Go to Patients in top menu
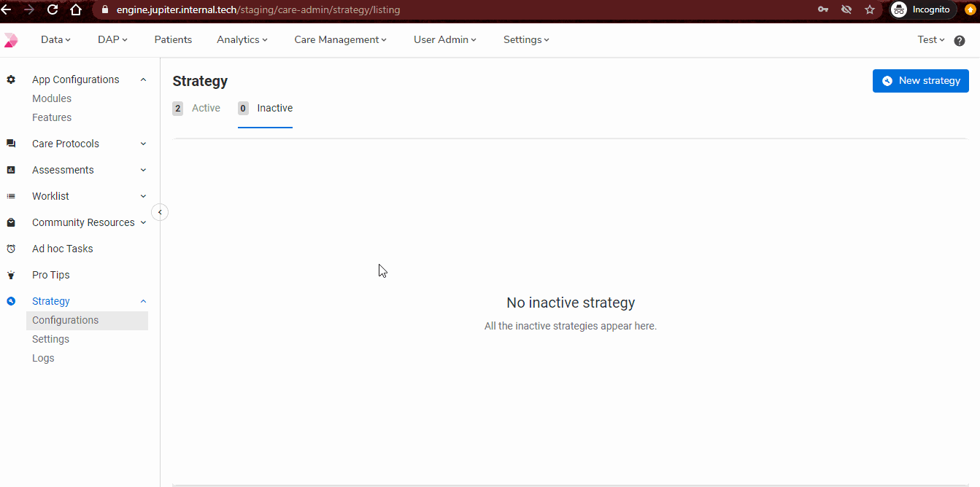 [173, 40]
